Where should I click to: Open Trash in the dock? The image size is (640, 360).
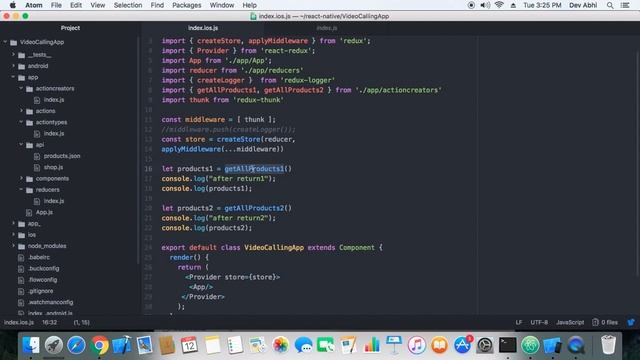tap(608, 345)
